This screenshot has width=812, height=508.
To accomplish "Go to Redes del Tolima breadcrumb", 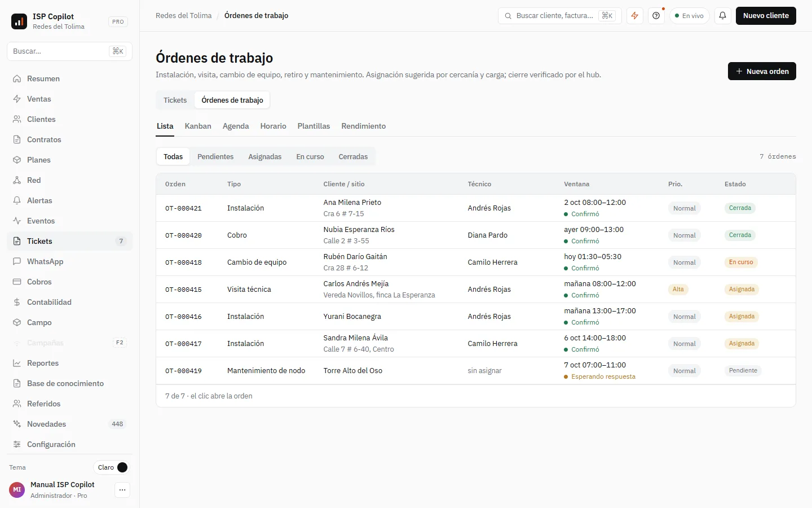I will tap(184, 16).
